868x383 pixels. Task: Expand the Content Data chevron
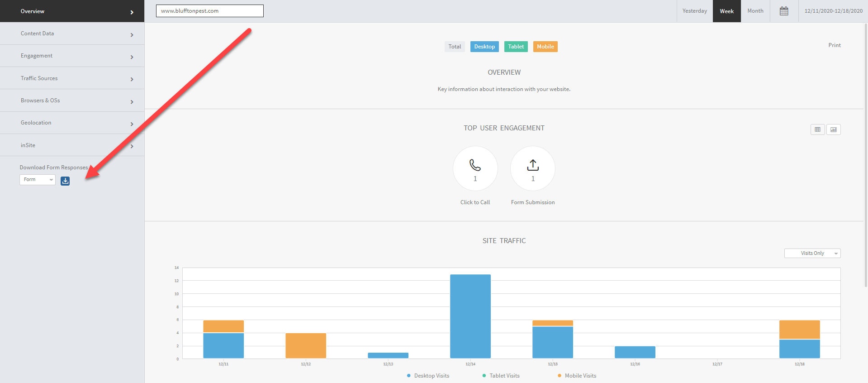(x=132, y=35)
